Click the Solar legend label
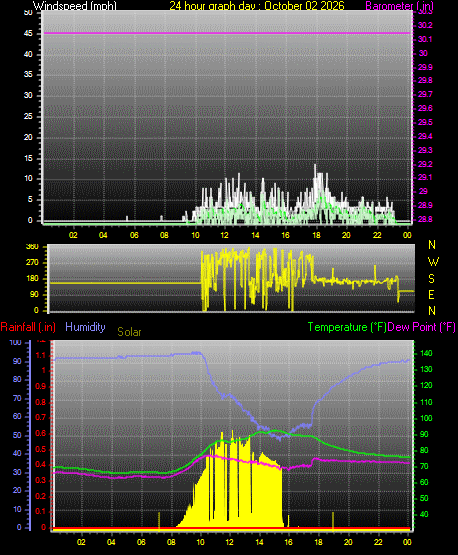Viewport: 458px width, 555px height. pos(129,332)
